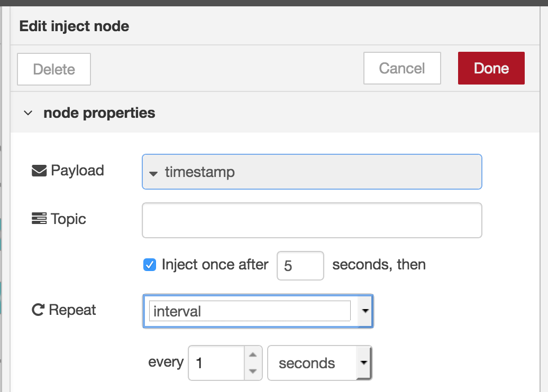Open Edit inject node title area
This screenshot has width=548, height=392.
tap(74, 25)
